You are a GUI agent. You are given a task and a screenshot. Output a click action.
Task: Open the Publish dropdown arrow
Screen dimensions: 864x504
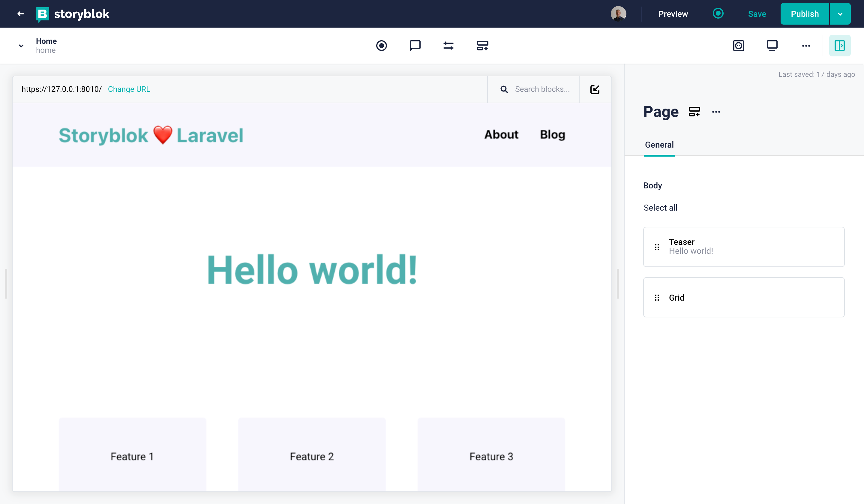point(840,14)
